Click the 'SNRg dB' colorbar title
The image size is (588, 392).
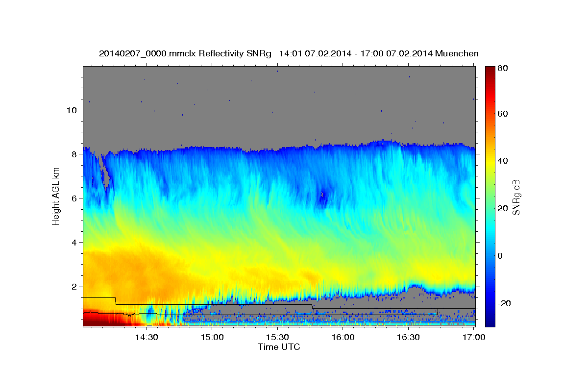click(516, 197)
